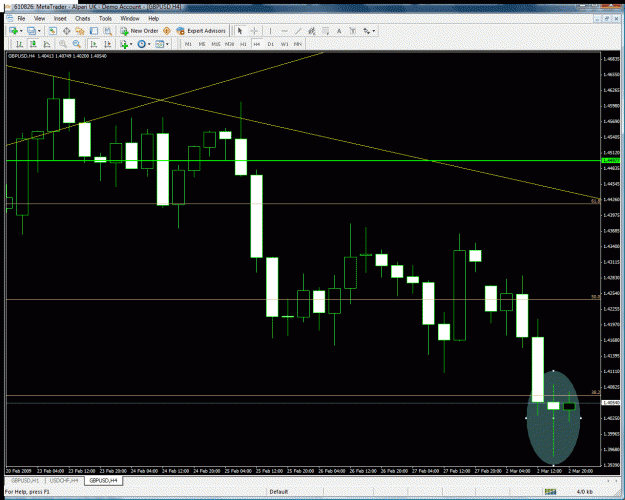Expand the Templates dropdown arrow
The width and height of the screenshot is (625, 500).
(x=167, y=44)
